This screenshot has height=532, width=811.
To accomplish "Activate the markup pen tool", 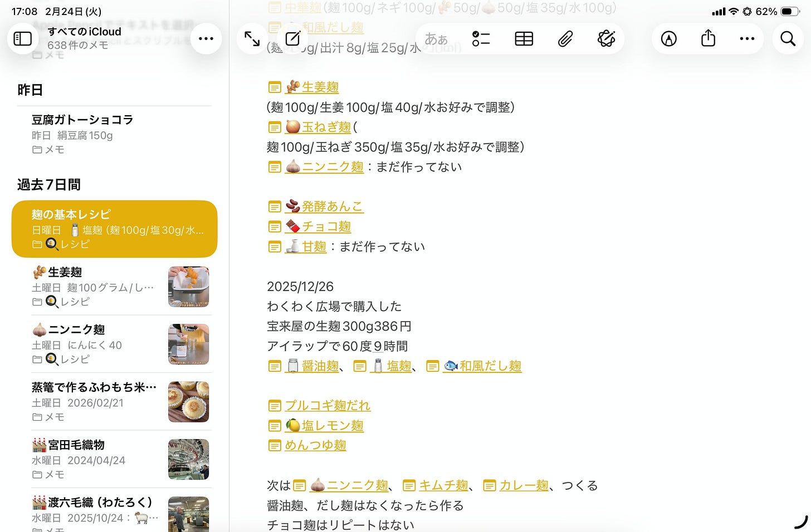I will [668, 38].
